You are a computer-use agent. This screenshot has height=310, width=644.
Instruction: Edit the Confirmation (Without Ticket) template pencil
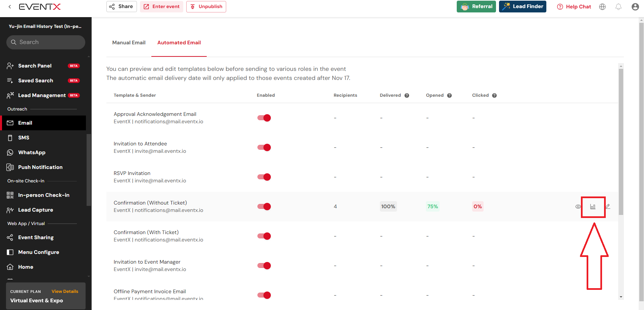[608, 207]
